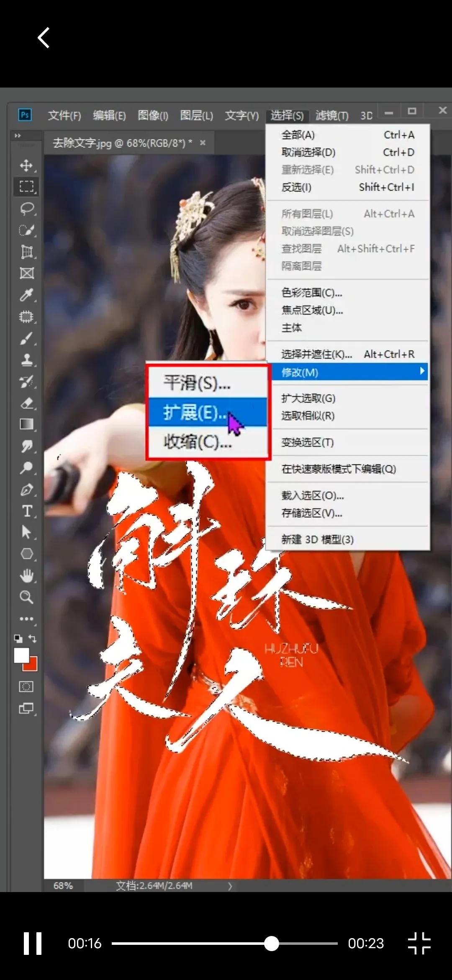Screen dimensions: 452x980
Task: Pause the video playback
Action: [33, 944]
